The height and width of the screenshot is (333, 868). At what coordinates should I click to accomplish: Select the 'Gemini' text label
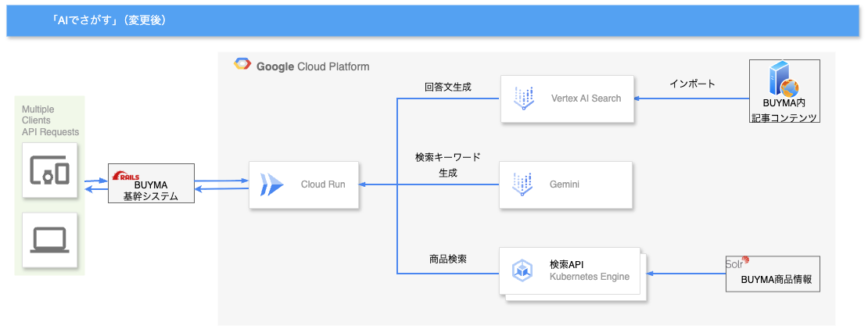[x=565, y=184]
